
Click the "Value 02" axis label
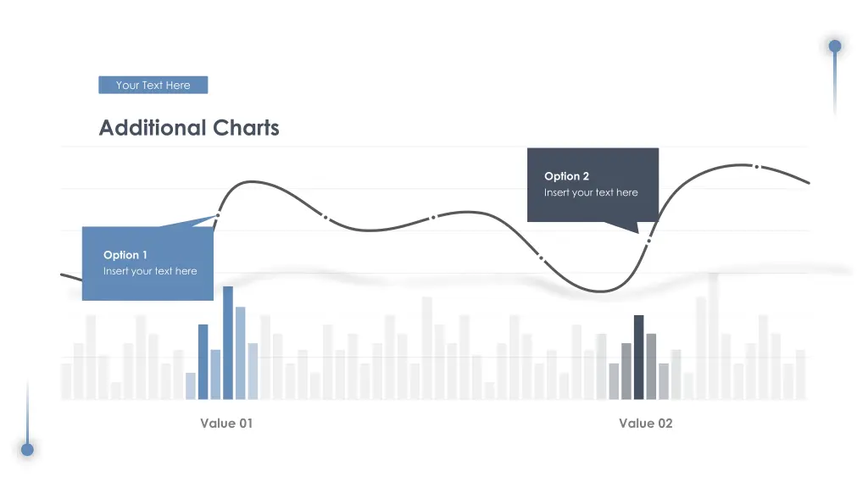pyautogui.click(x=645, y=423)
